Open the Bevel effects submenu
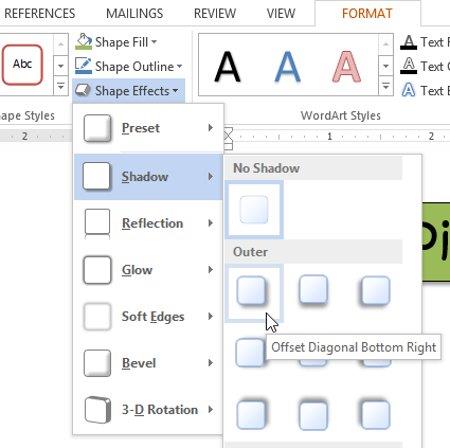The height and width of the screenshot is (448, 450). (148, 363)
